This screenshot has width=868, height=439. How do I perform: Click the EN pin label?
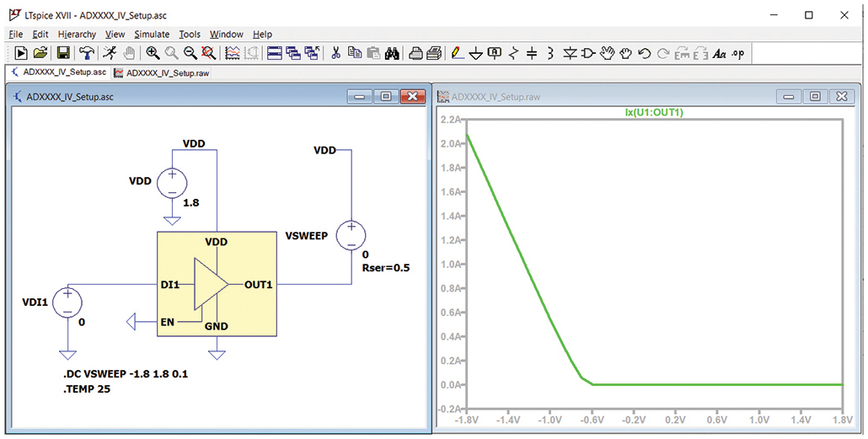click(x=167, y=322)
